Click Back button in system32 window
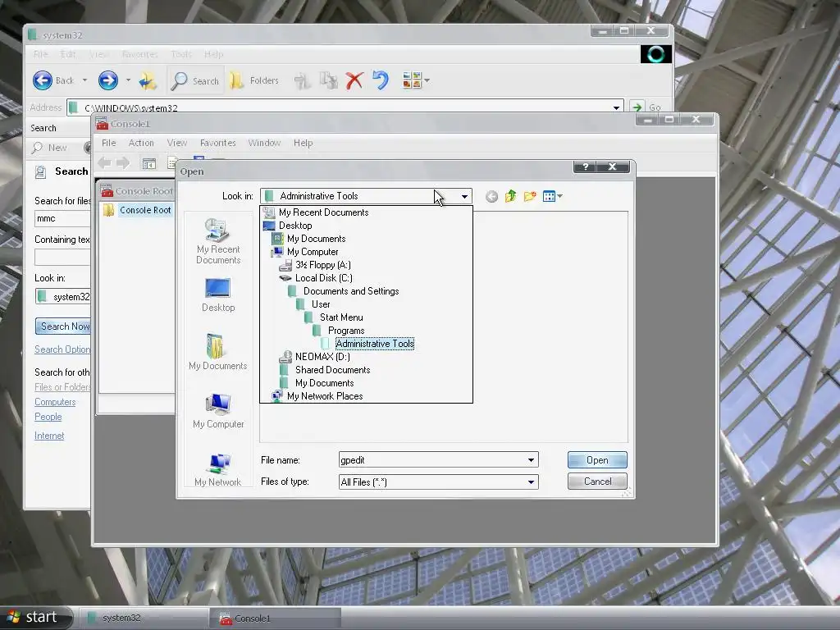The width and height of the screenshot is (840, 630). [x=53, y=80]
